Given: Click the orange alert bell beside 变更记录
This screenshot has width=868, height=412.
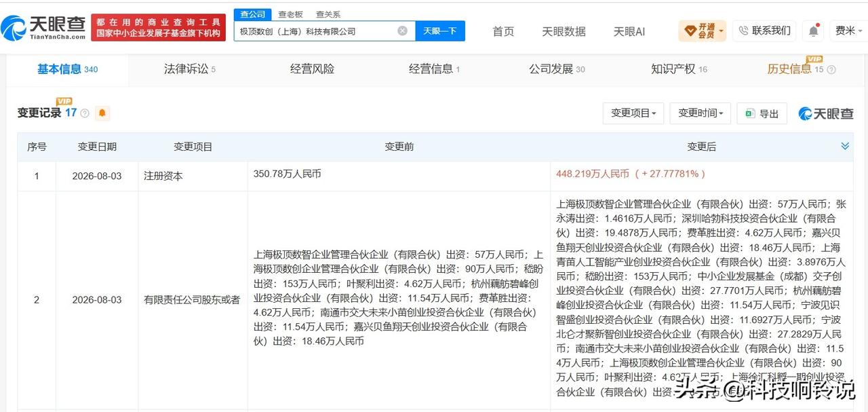Looking at the screenshot, I should [x=102, y=113].
